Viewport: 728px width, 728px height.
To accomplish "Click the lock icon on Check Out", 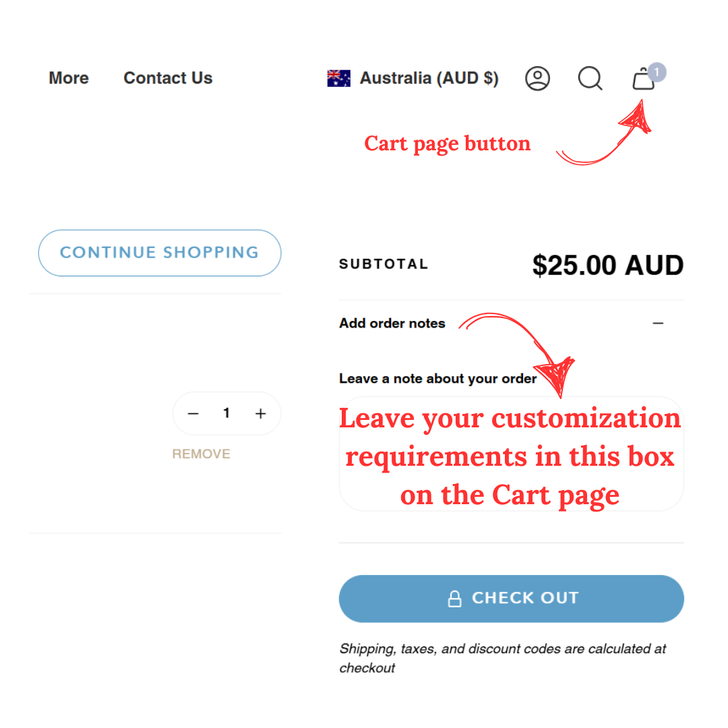I will click(455, 599).
